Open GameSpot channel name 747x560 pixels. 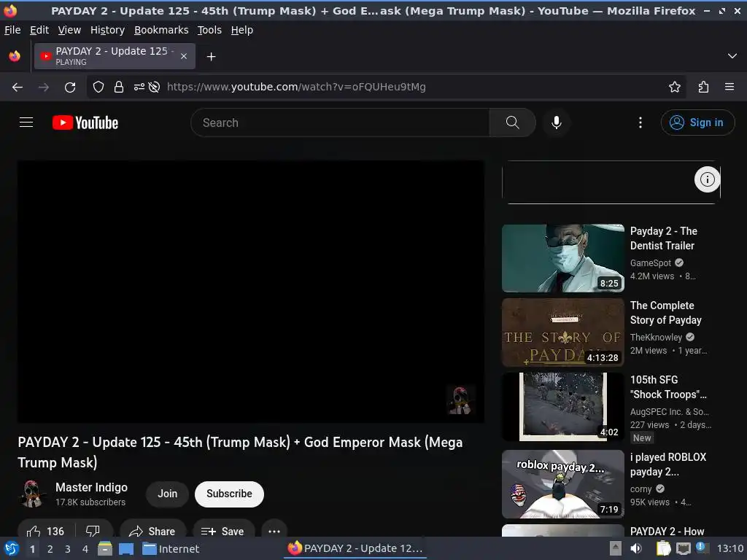tap(650, 262)
